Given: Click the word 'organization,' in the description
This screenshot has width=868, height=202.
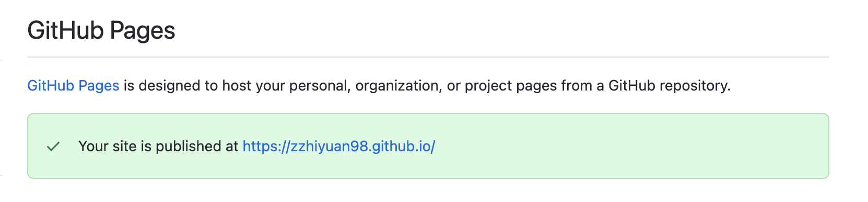Looking at the screenshot, I should (399, 85).
